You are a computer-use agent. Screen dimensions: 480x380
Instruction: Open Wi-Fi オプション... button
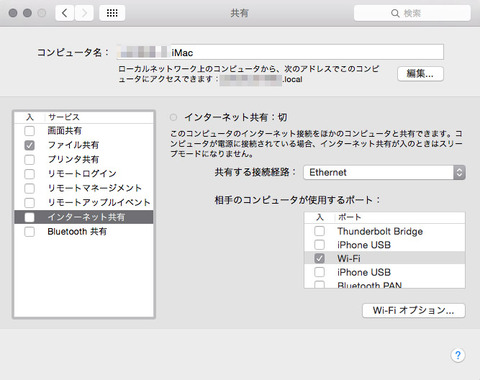(x=414, y=311)
